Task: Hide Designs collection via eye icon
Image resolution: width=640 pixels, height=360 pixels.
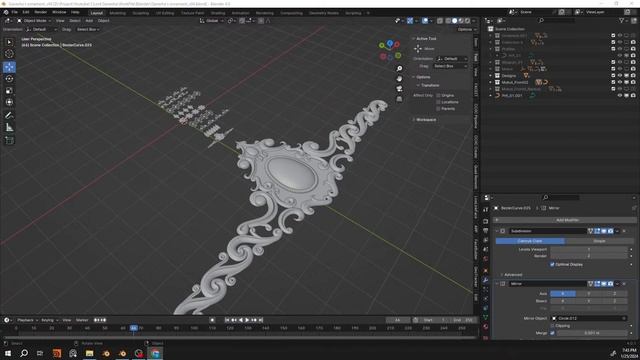Action: click(x=620, y=76)
